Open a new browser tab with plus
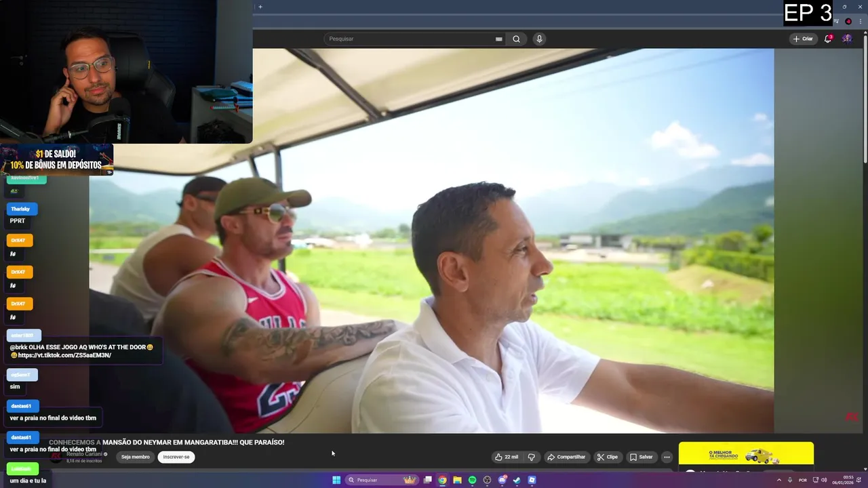 [260, 7]
